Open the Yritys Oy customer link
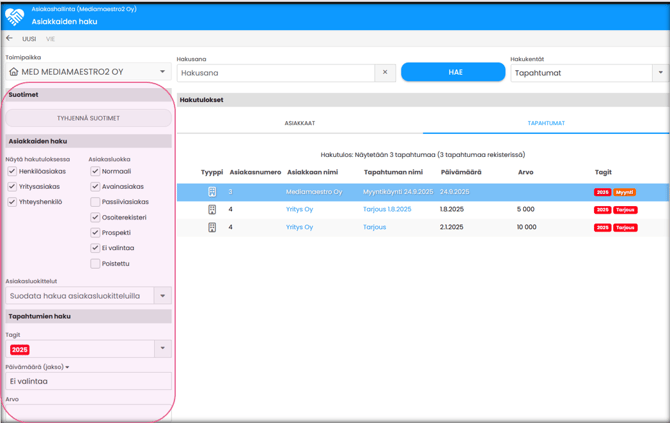This screenshot has width=670, height=423. coord(300,210)
